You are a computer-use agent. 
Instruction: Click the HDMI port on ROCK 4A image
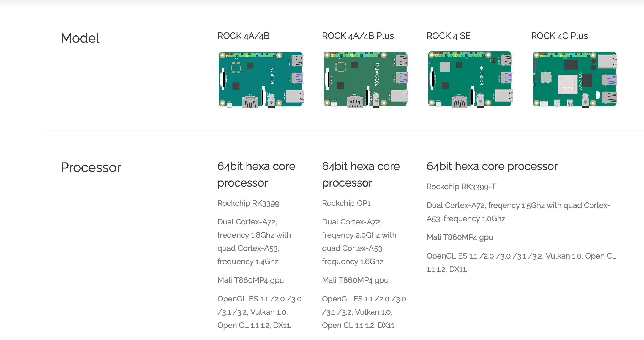coord(250,103)
